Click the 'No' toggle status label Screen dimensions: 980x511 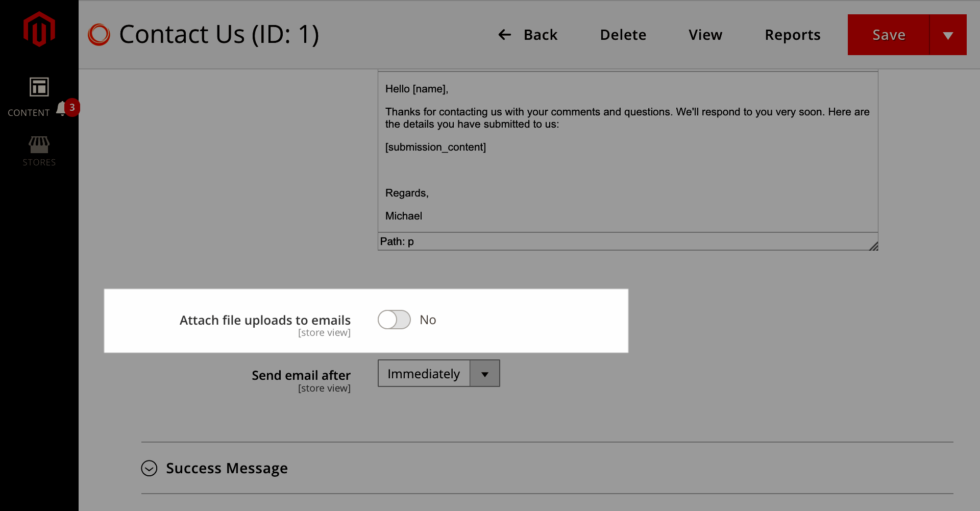click(428, 320)
